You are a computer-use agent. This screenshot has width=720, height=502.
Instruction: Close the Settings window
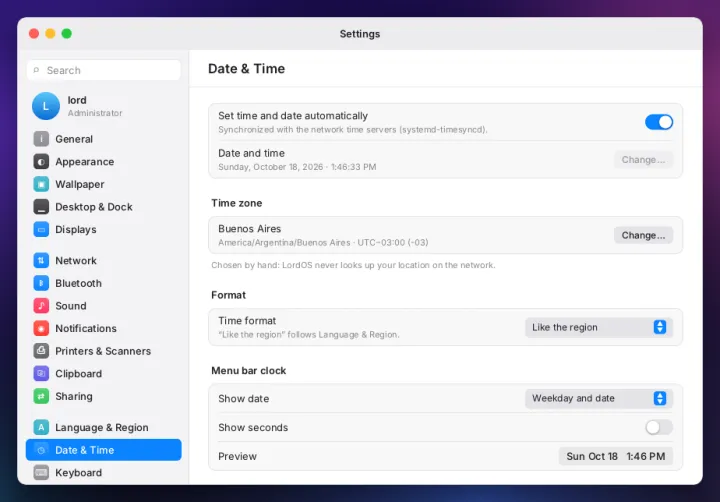pos(34,34)
